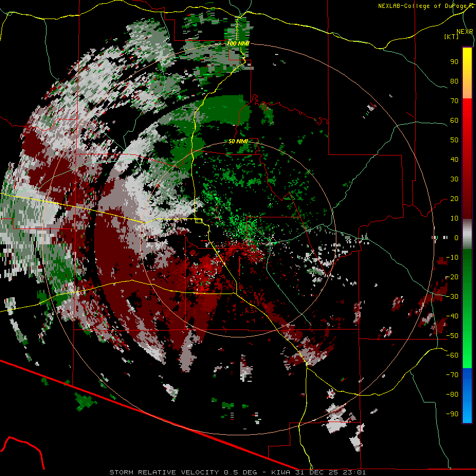The width and height of the screenshot is (476, 476).
Task: Click the 10 value on the velocity scale
Action: coord(454,218)
